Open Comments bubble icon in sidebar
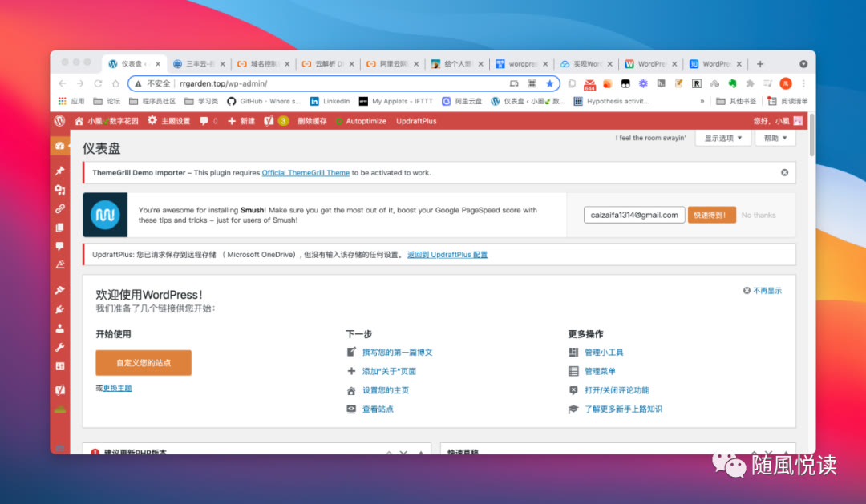Viewport: 866px width, 504px height. 59,246
